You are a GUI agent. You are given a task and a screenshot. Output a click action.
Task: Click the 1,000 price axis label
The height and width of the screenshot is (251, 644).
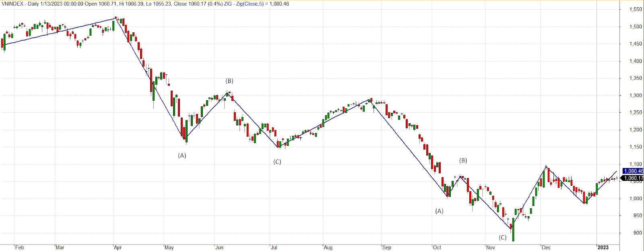pos(636,199)
